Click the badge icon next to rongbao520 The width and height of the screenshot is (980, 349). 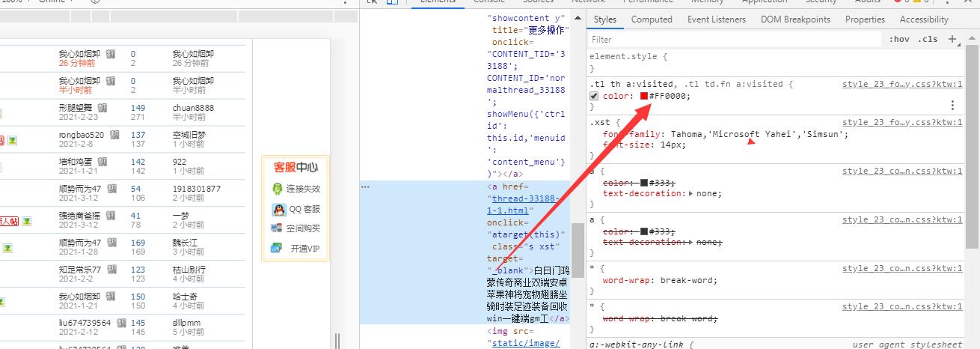pos(114,135)
